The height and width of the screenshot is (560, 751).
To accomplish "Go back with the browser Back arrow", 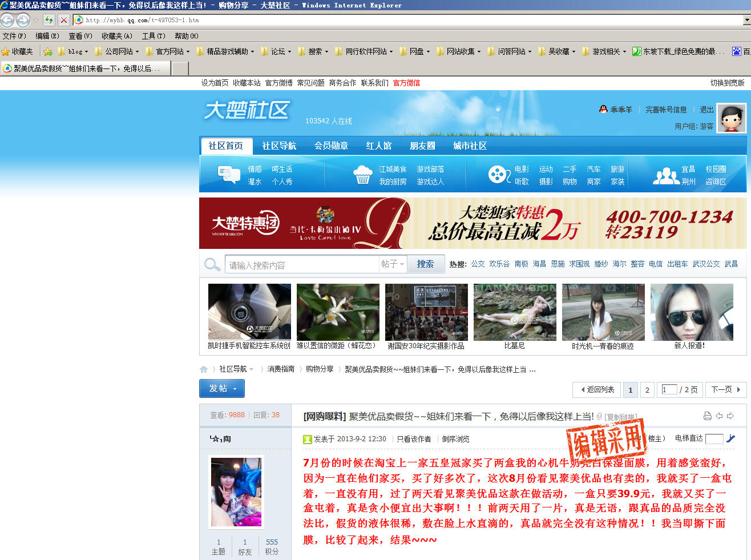I will 7,20.
